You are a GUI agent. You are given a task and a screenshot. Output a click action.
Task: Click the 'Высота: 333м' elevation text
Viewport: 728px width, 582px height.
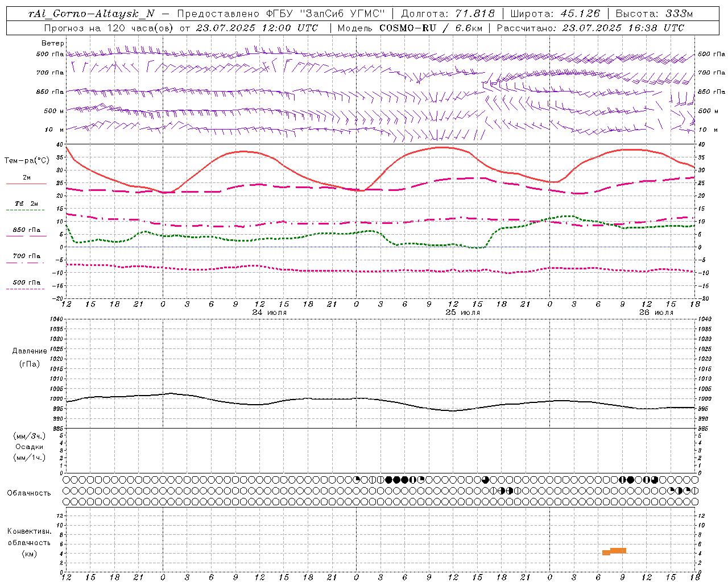pos(654,14)
